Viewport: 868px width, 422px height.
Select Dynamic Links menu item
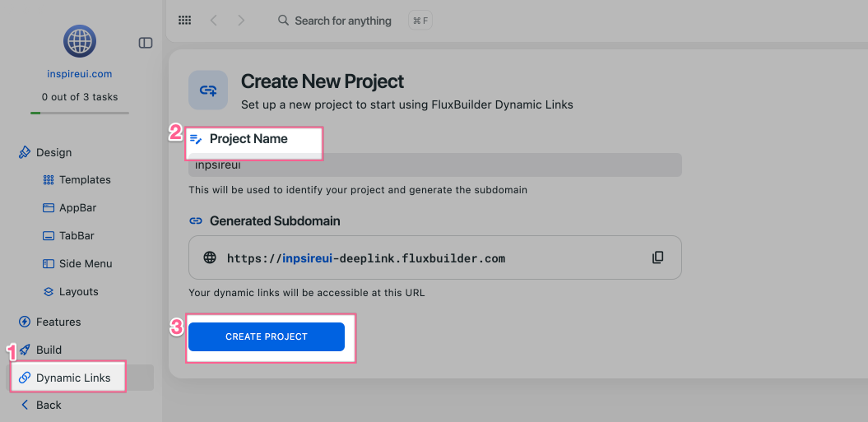[73, 378]
